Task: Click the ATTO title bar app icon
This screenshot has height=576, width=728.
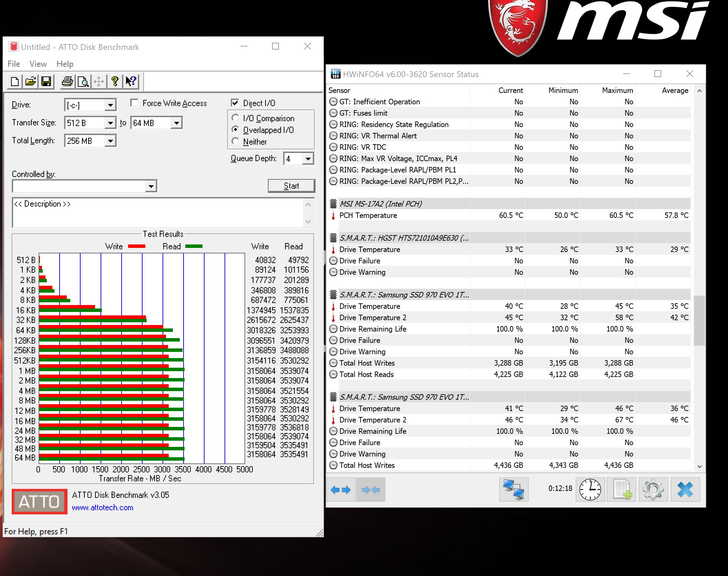Action: [x=13, y=46]
